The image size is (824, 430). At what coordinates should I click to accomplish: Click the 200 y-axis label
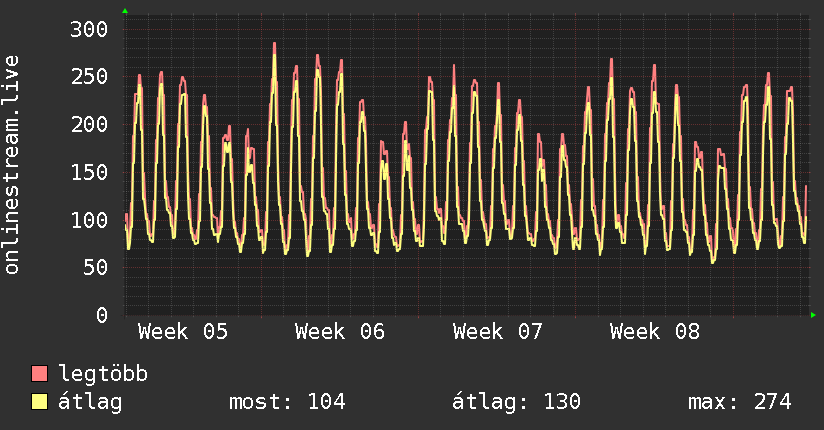[89, 125]
